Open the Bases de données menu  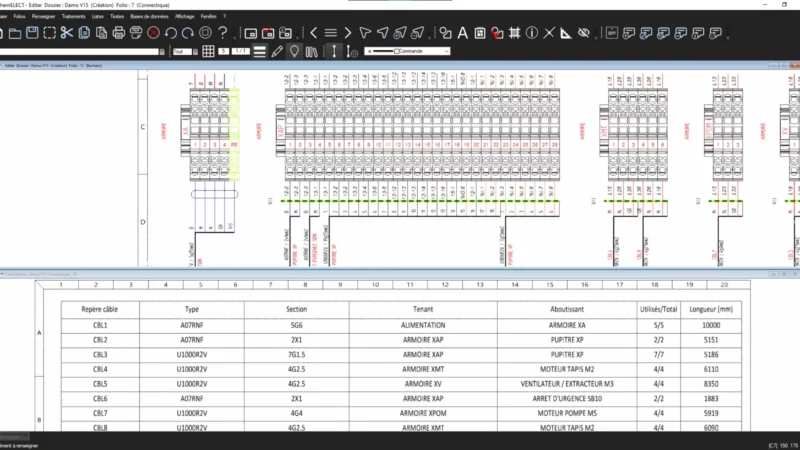(x=149, y=17)
